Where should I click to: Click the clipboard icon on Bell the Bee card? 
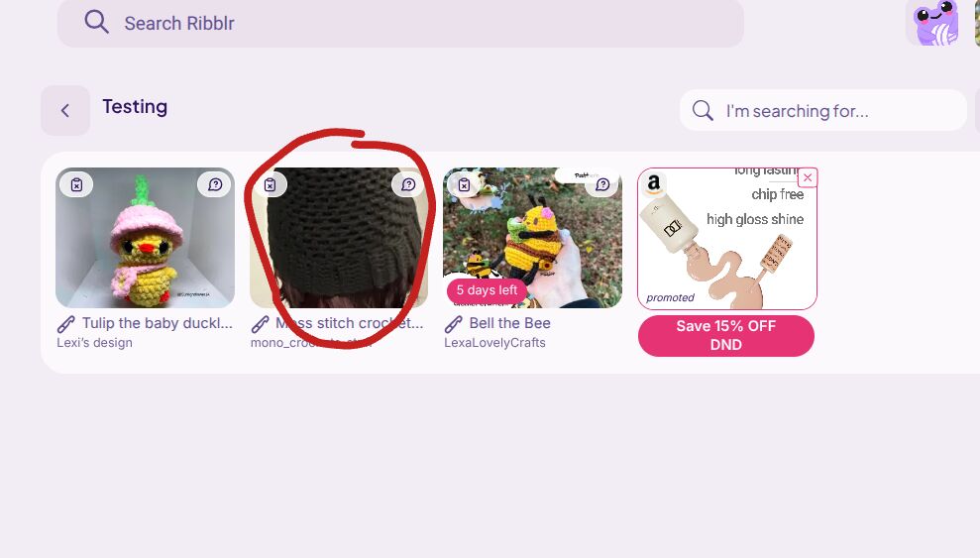tap(464, 185)
